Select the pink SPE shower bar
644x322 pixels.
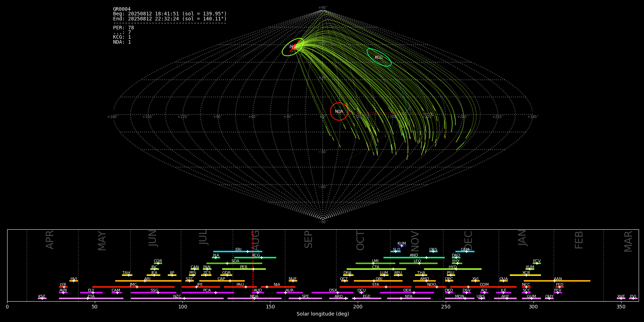click(305, 298)
